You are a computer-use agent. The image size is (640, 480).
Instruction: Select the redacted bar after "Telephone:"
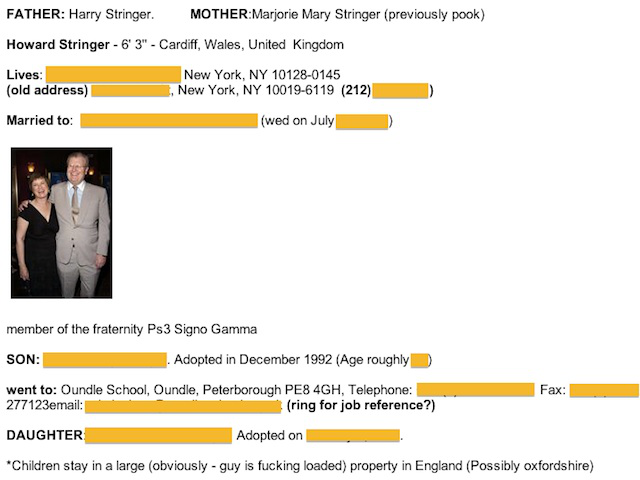pyautogui.click(x=476, y=389)
